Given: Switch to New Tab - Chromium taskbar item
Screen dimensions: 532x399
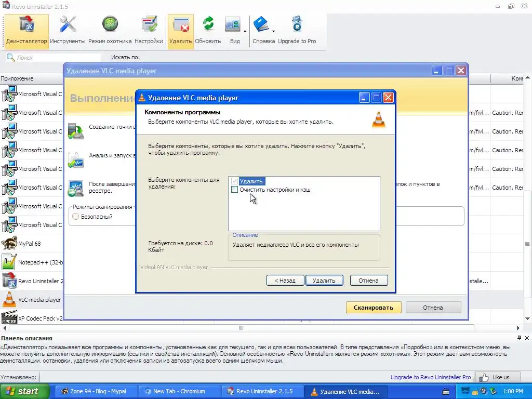Looking at the screenshot, I should tap(179, 391).
